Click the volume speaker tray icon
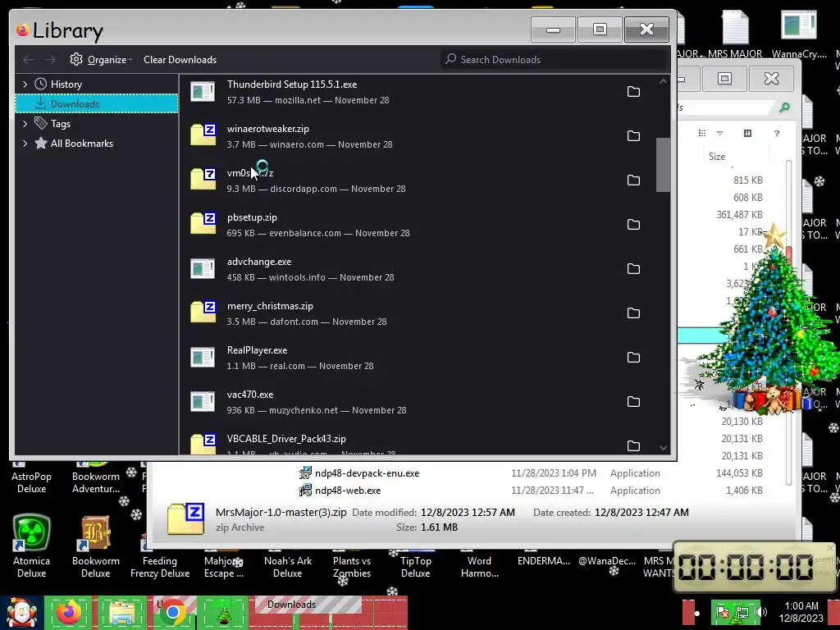 (x=761, y=611)
